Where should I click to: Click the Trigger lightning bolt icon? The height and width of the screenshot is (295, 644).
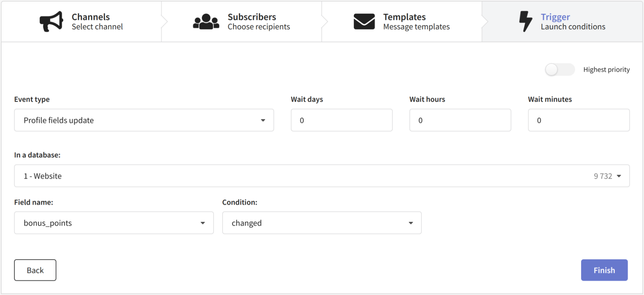525,22
